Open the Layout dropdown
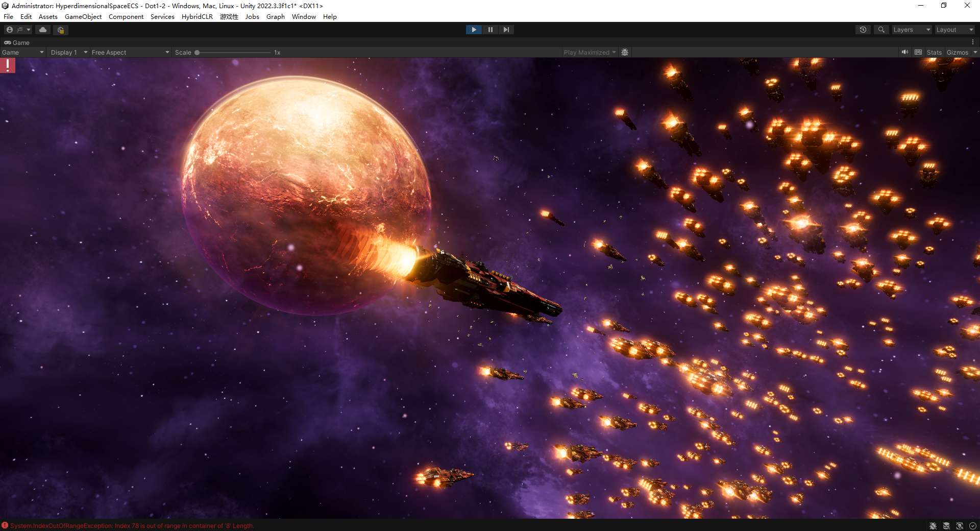Image resolution: width=980 pixels, height=531 pixels. pos(954,30)
